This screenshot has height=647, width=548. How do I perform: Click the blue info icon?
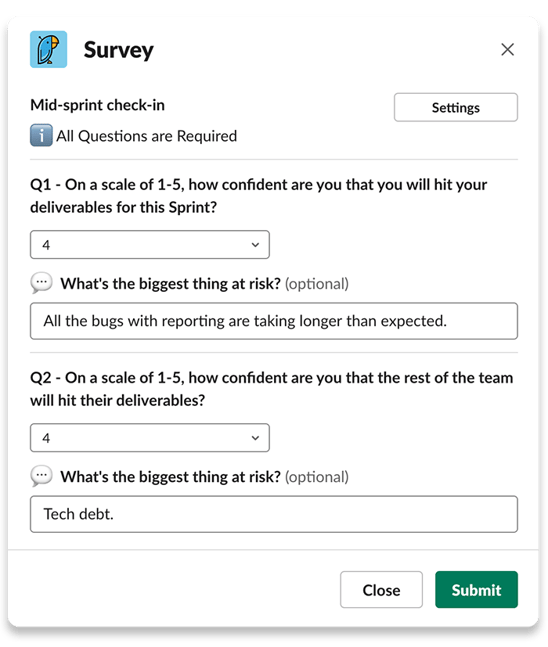[x=41, y=135]
